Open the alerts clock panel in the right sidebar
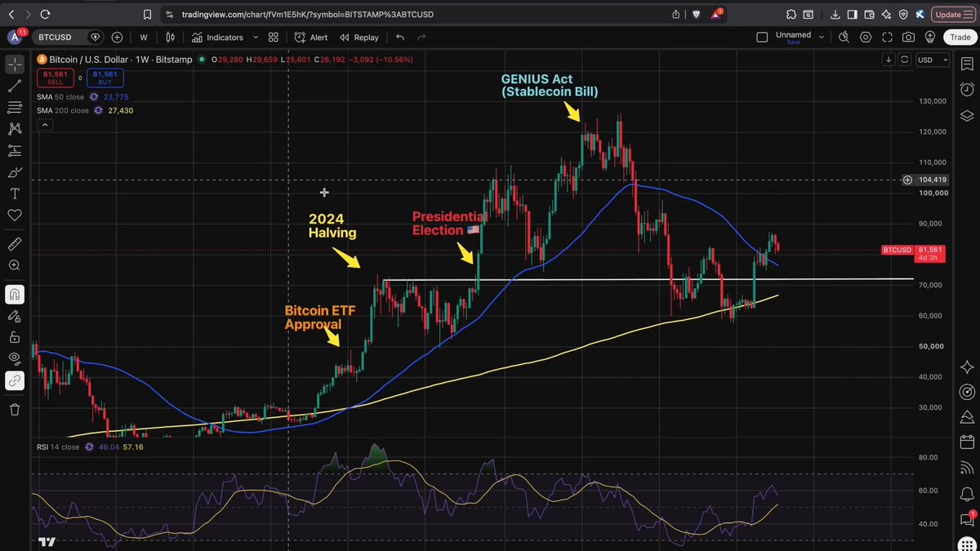980x551 pixels. coord(968,89)
